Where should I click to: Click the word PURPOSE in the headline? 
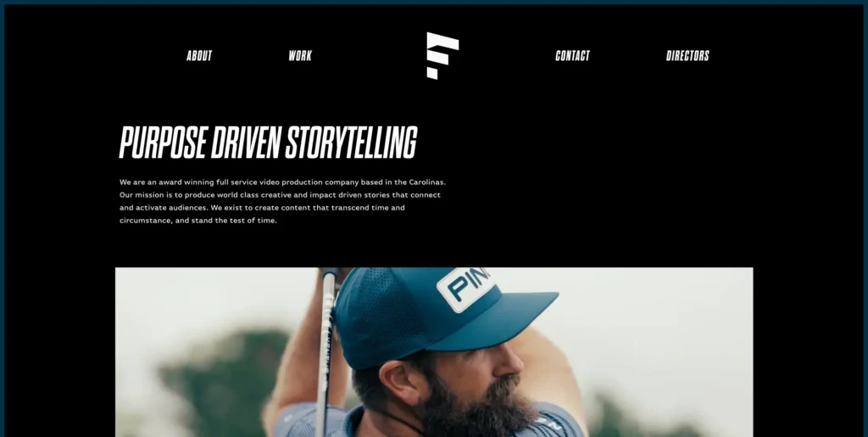pos(164,143)
